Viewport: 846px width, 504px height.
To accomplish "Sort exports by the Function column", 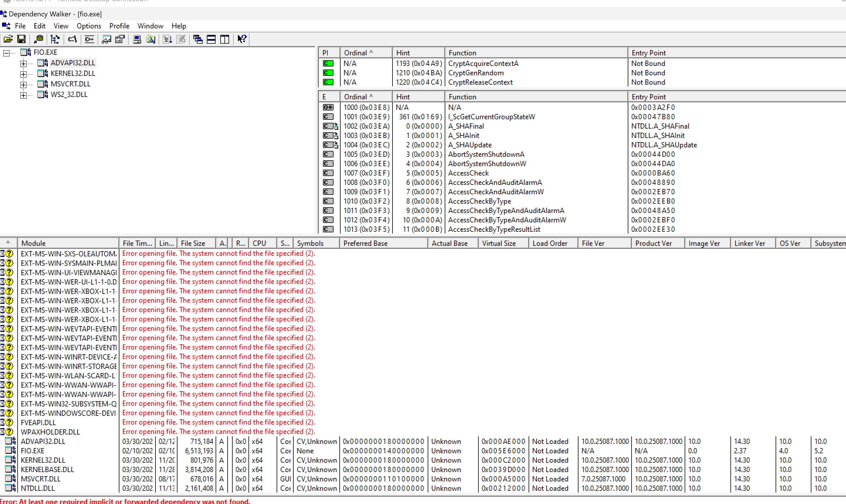I will (x=462, y=96).
